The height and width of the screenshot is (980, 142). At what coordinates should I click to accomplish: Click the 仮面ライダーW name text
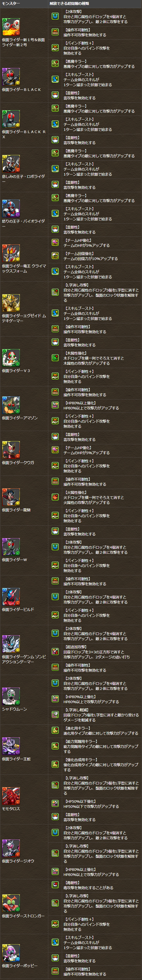pyautogui.click(x=14, y=560)
